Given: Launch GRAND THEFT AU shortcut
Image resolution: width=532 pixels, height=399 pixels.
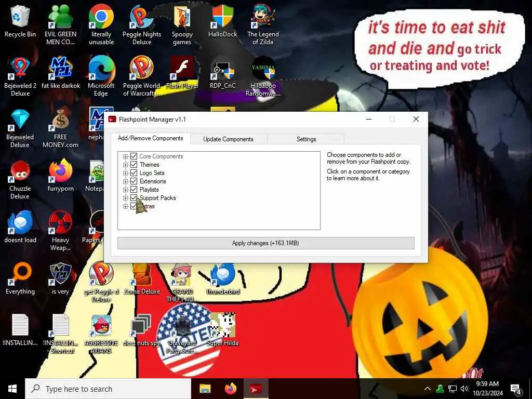Looking at the screenshot, I should point(182,283).
